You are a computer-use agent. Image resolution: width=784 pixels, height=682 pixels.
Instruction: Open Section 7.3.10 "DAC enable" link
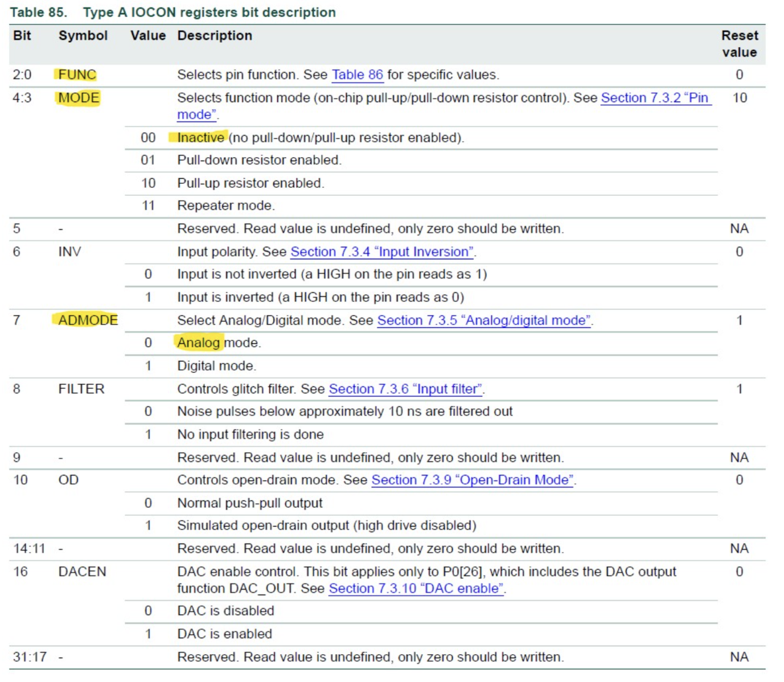tap(416, 589)
